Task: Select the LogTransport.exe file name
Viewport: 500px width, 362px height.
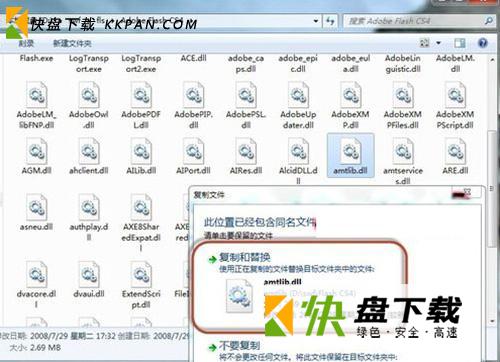Action: click(89, 64)
